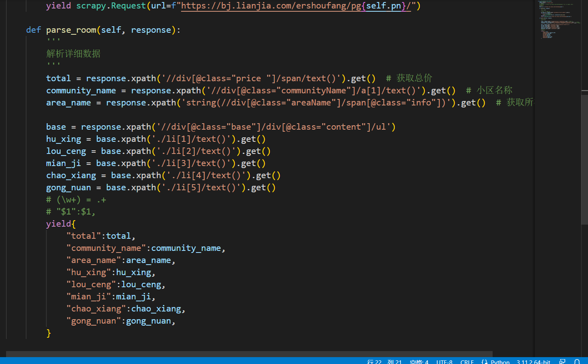588x364 pixels.
Task: Click dict entry '"chao_xiang":chao_xiang,'
Action: 126,309
